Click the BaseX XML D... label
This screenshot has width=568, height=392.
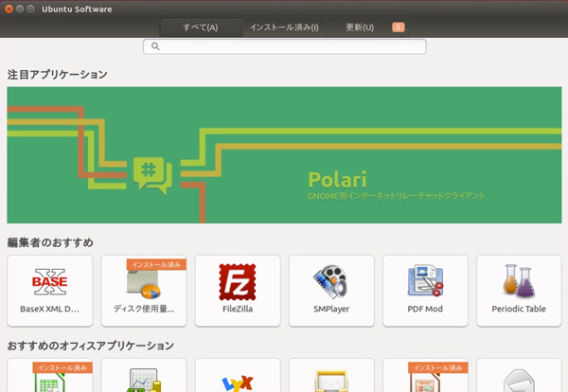(49, 309)
